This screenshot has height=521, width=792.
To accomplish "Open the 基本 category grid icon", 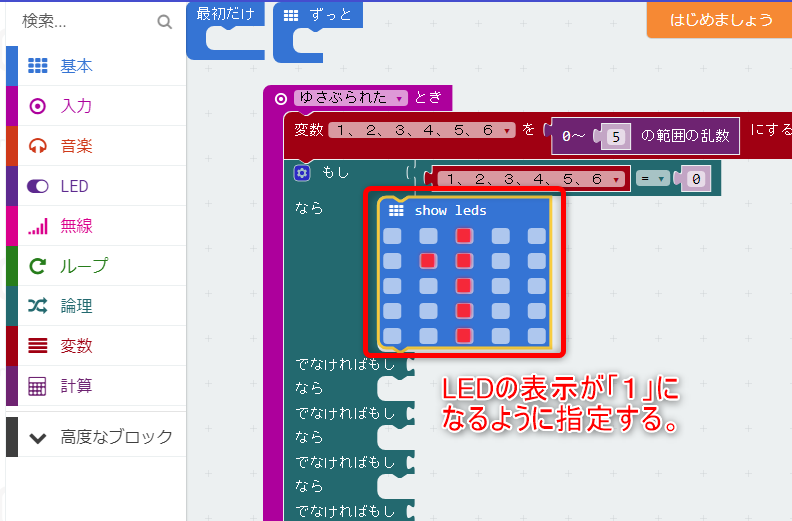I will (38, 66).
